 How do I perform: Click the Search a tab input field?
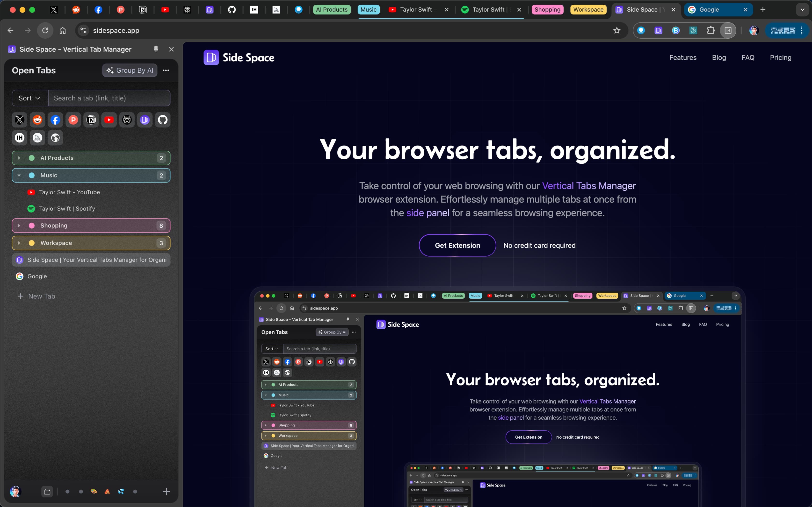point(109,98)
